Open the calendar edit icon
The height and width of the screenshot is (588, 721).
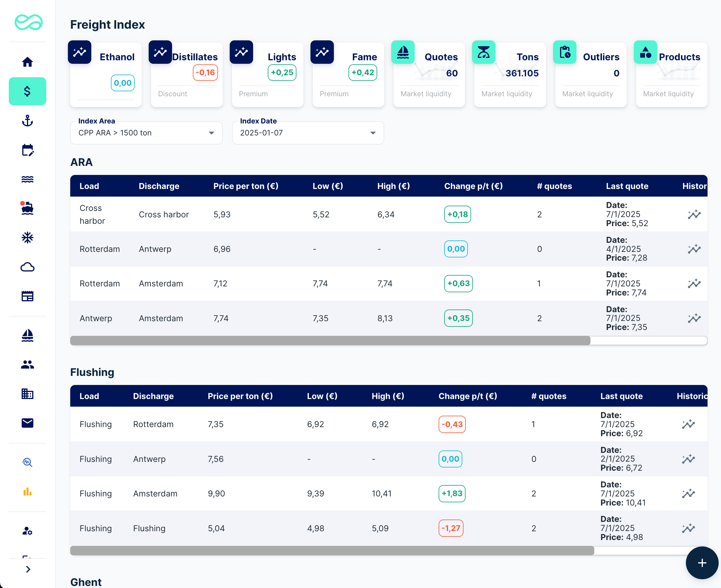tap(28, 150)
